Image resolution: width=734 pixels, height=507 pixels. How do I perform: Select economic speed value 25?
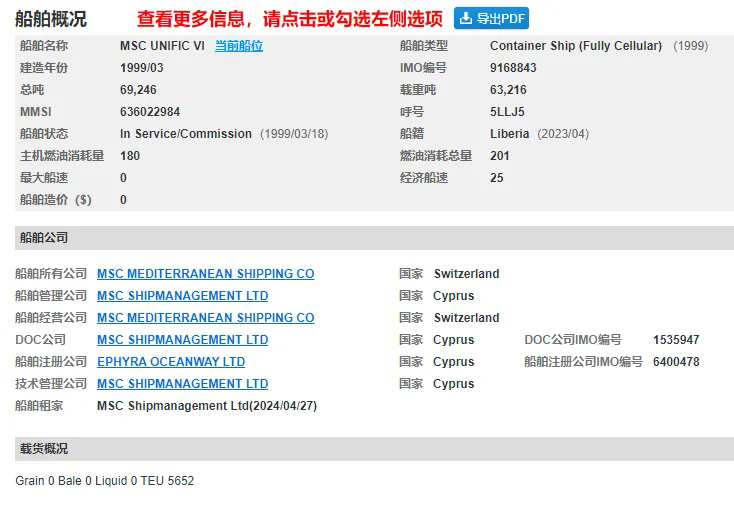tap(497, 178)
